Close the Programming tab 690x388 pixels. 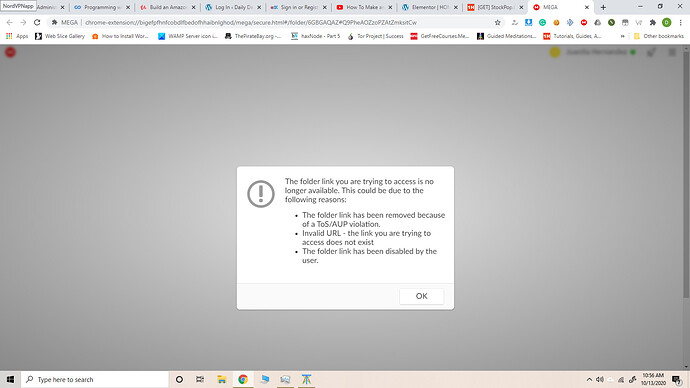pos(128,7)
